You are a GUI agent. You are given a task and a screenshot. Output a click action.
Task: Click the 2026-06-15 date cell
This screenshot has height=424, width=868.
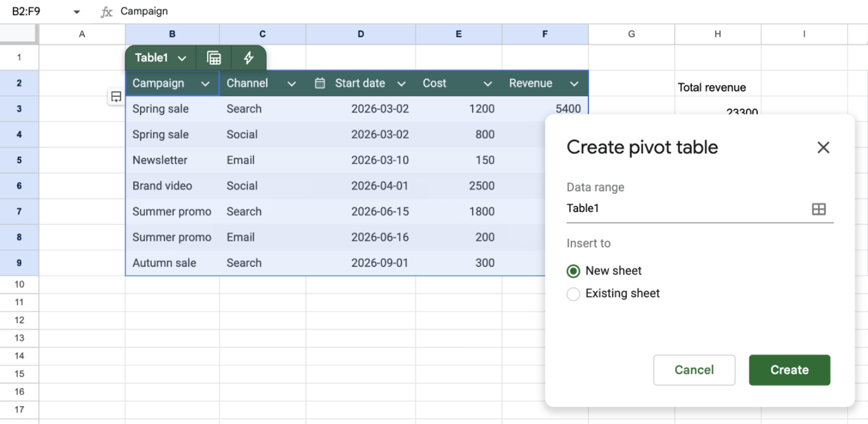coord(361,212)
